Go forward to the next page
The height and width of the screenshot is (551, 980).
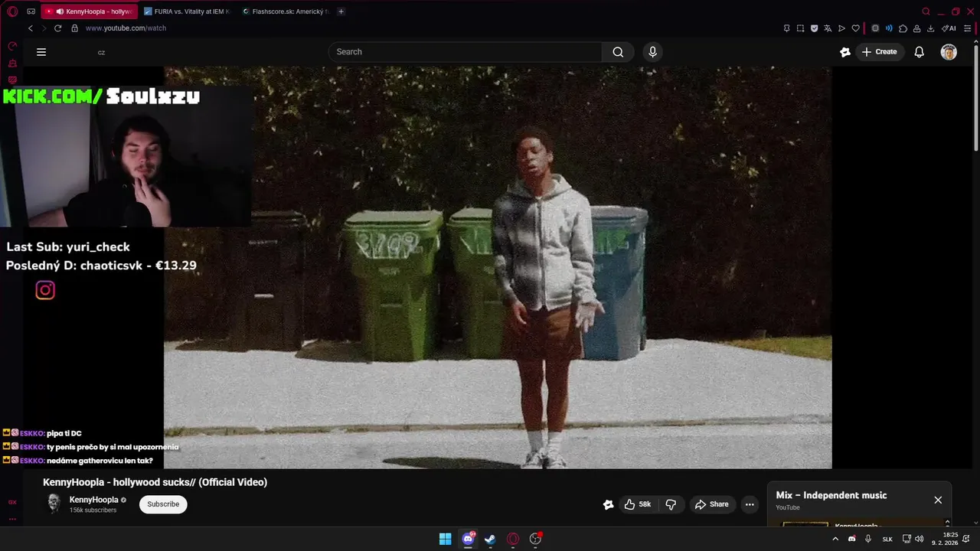click(44, 28)
